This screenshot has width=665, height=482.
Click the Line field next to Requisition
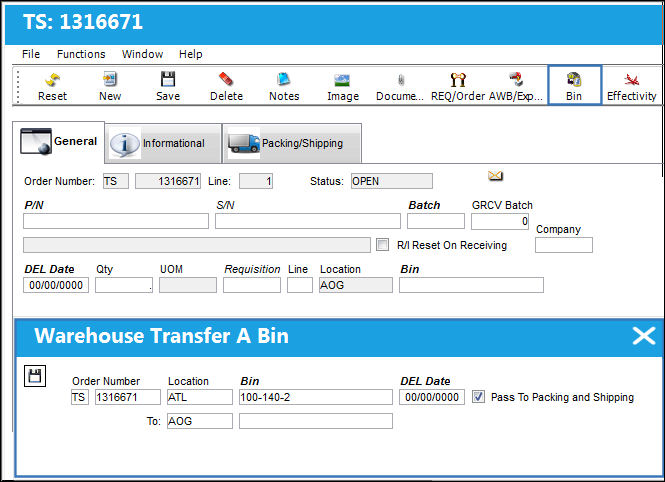tap(300, 285)
